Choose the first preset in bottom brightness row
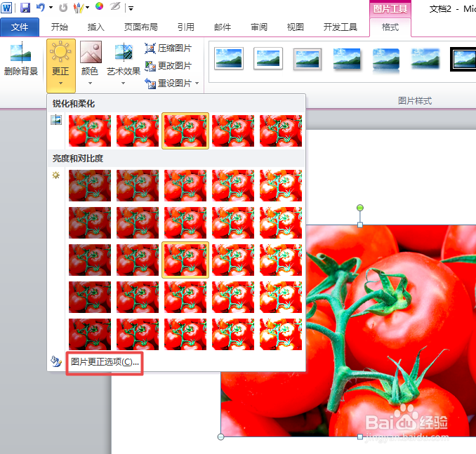476x454 pixels. point(90,335)
